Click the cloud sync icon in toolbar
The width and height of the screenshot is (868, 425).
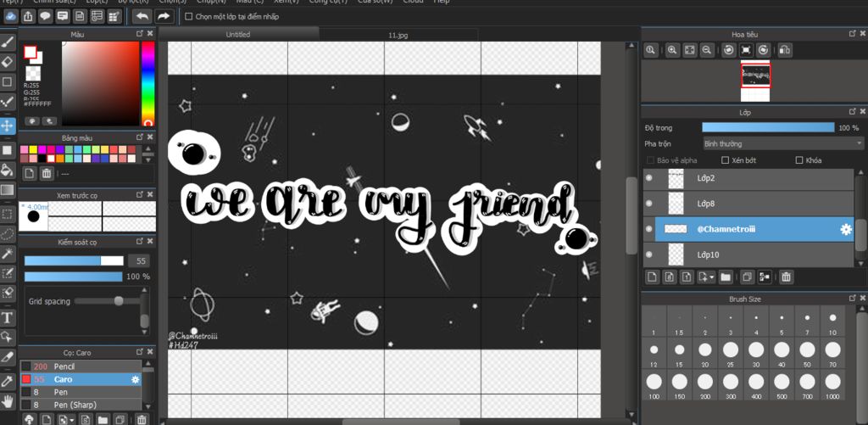[x=11, y=16]
